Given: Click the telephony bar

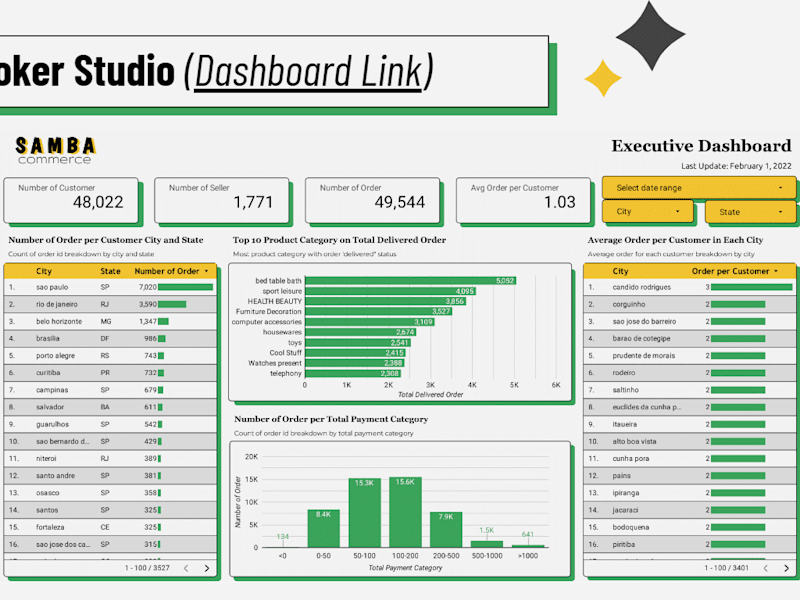Looking at the screenshot, I should pos(353,373).
